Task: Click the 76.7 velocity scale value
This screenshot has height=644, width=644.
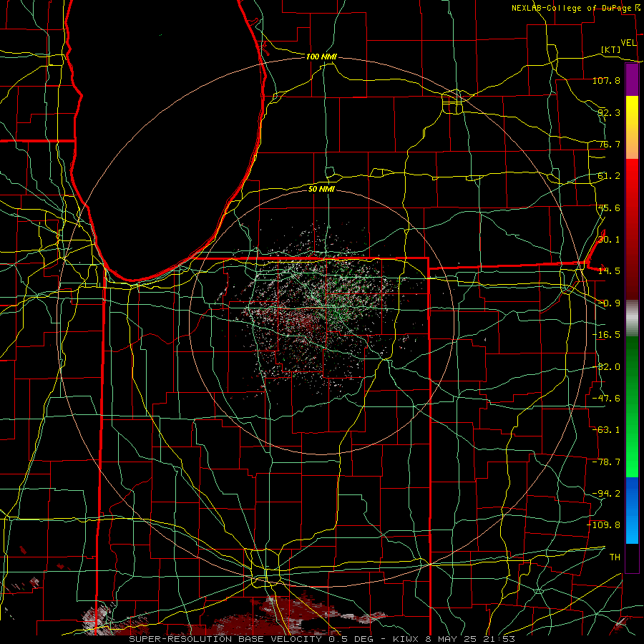Action: (609, 144)
